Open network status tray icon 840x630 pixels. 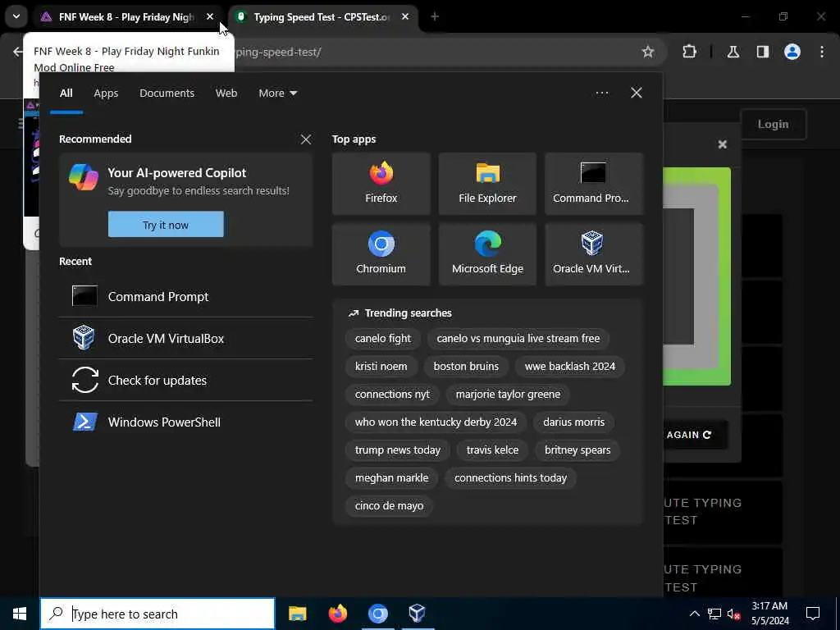tap(714, 614)
